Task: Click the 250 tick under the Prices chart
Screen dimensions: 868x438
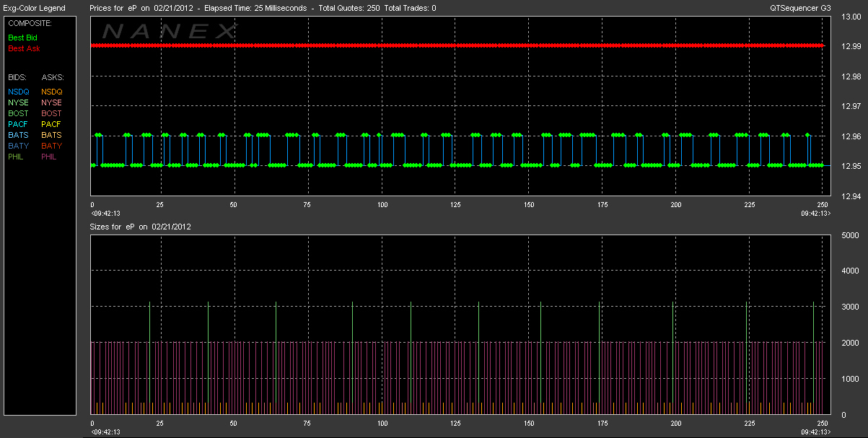Action: click(822, 205)
